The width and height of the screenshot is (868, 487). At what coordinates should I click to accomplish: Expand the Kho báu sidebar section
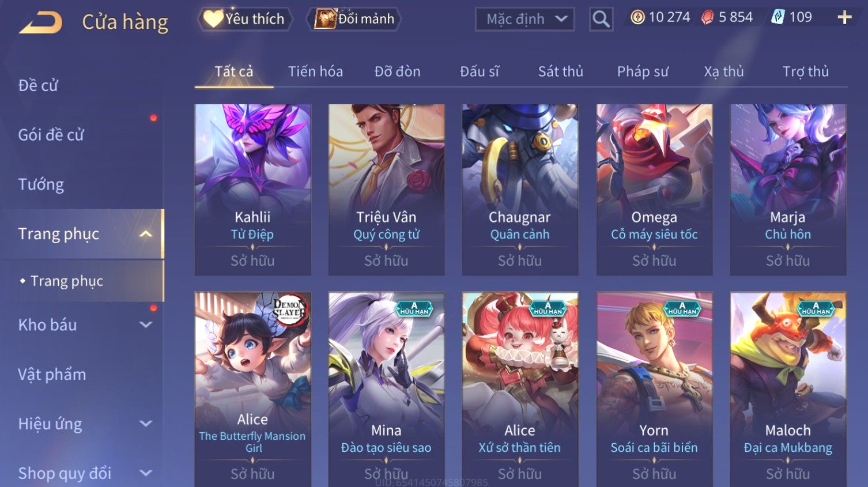click(x=146, y=325)
